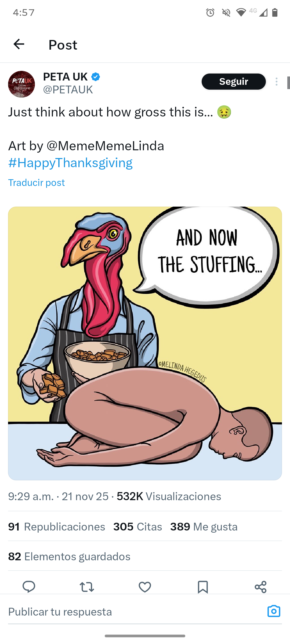Open camera icon in reply field
Image resolution: width=290 pixels, height=644 pixels.
tap(274, 611)
